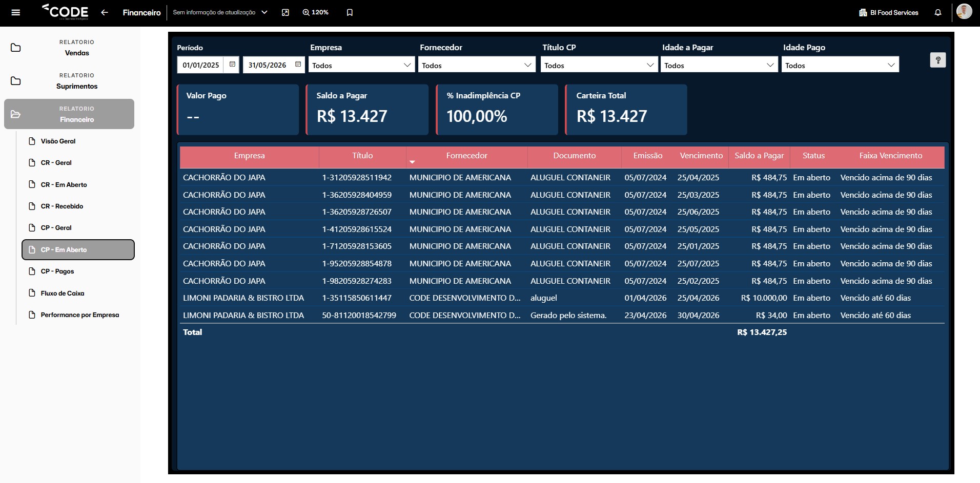Image resolution: width=980 pixels, height=483 pixels.
Task: Click the Saldo a Pagar KPI card
Action: [x=367, y=110]
